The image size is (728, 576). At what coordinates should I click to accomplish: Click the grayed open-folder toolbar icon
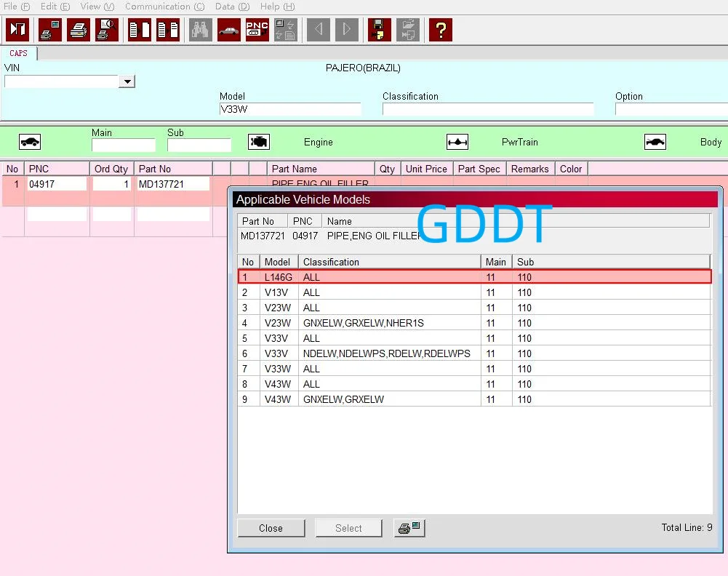click(408, 30)
